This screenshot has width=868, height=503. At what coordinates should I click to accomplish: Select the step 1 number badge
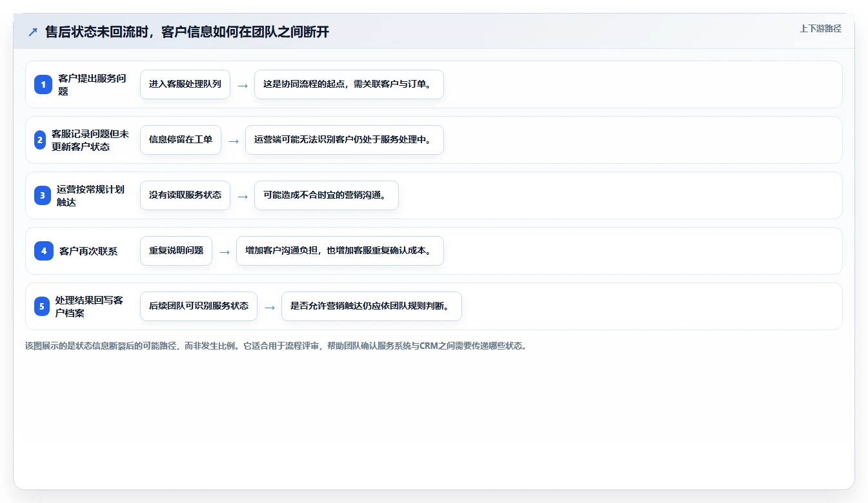(x=43, y=84)
